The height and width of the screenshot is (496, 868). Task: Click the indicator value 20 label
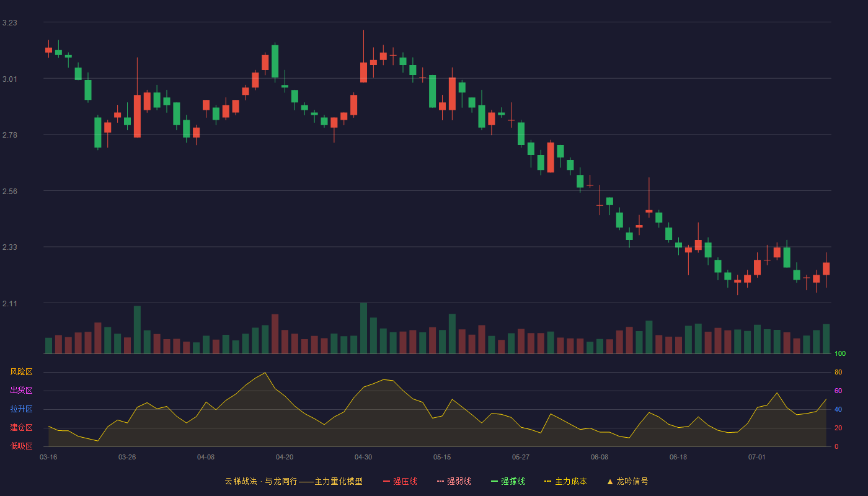coord(838,428)
